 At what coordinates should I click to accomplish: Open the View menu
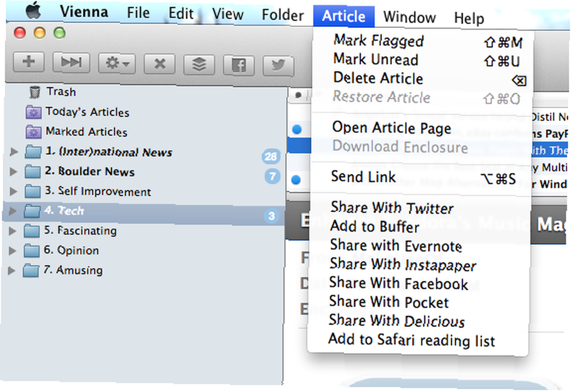[228, 15]
